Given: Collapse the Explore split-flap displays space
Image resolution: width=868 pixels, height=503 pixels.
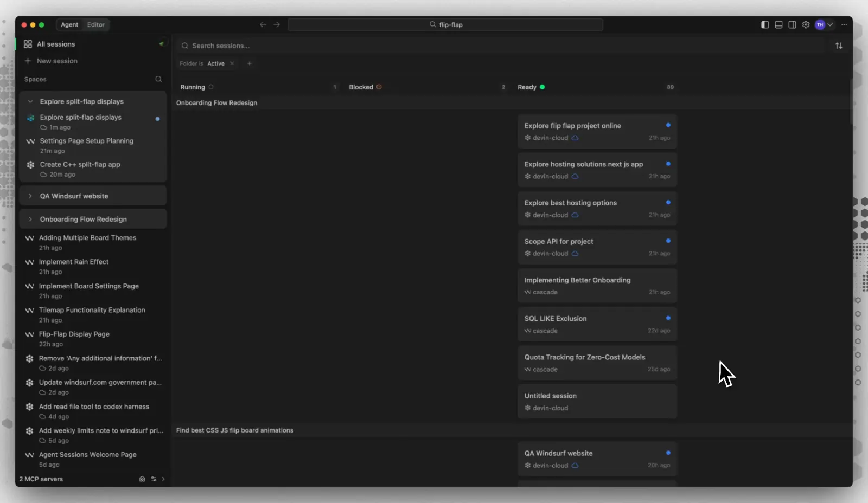Looking at the screenshot, I should click(x=30, y=101).
